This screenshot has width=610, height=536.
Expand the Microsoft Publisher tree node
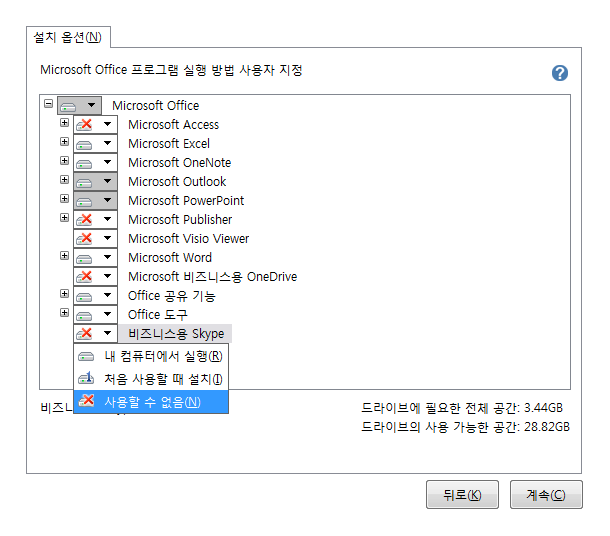(x=65, y=217)
